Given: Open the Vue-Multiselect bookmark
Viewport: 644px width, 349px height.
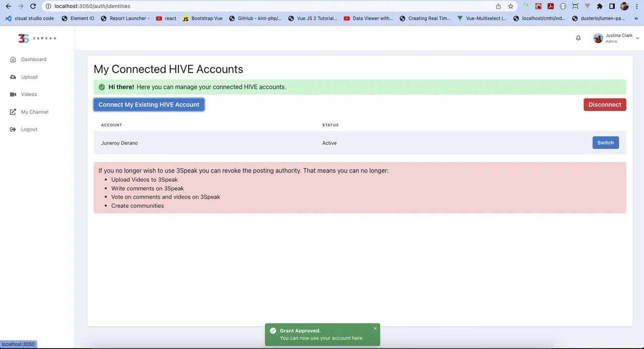Looking at the screenshot, I should point(482,18).
